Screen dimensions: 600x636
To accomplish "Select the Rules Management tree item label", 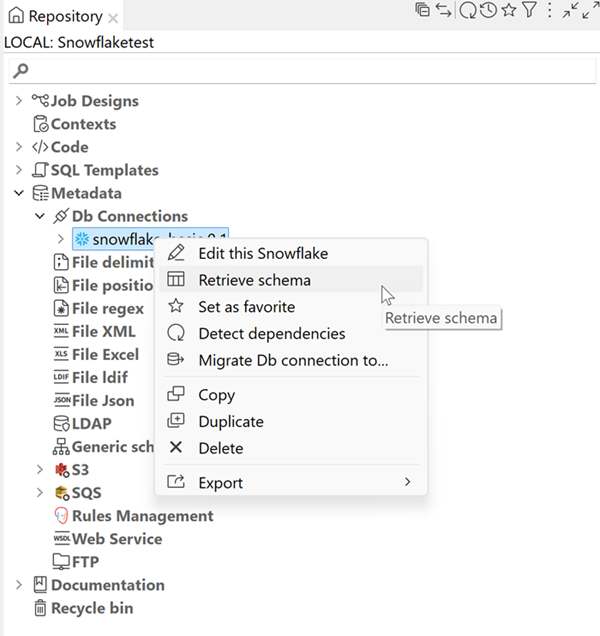I will 142,516.
